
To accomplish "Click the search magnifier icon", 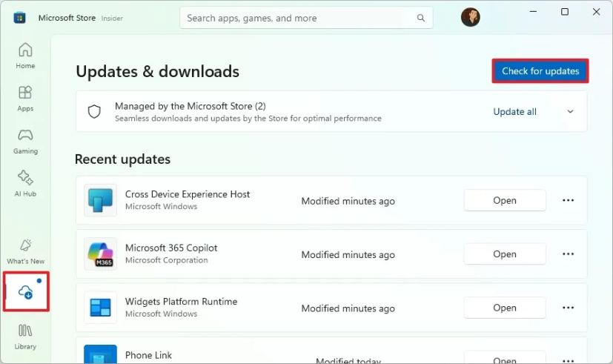I will coord(421,18).
